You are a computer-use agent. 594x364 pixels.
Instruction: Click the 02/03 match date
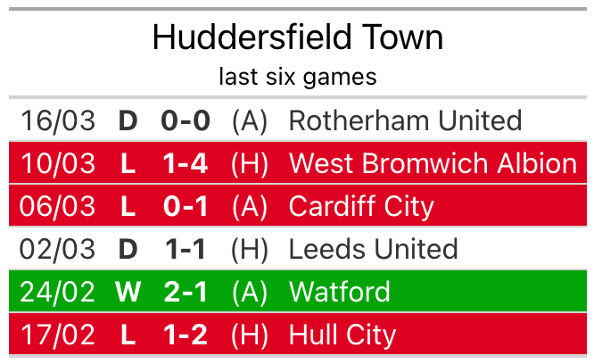click(x=58, y=249)
